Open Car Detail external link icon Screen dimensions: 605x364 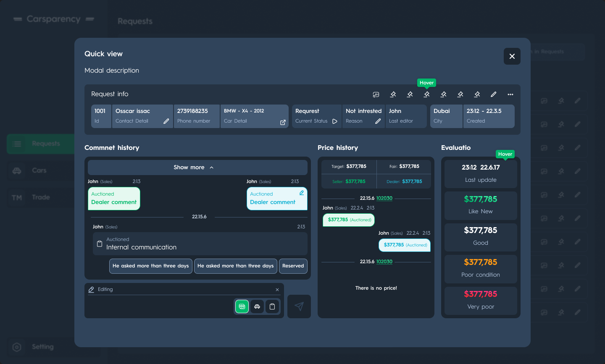283,122
